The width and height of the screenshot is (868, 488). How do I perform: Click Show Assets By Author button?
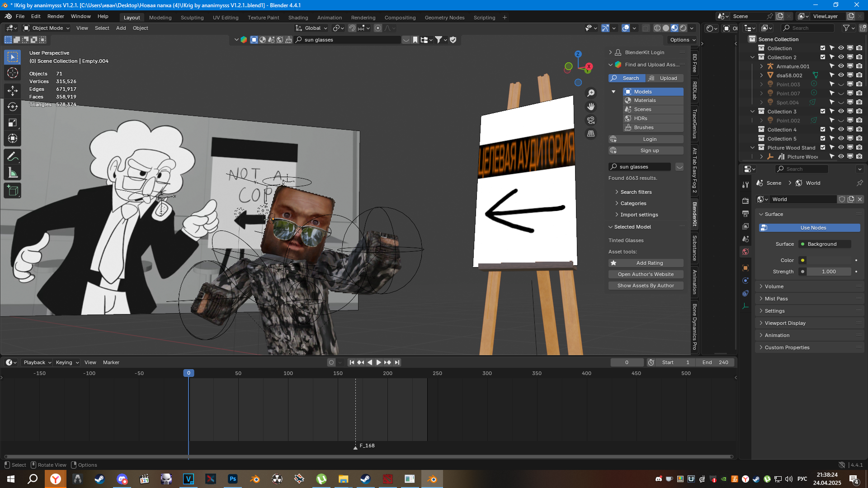(x=646, y=286)
